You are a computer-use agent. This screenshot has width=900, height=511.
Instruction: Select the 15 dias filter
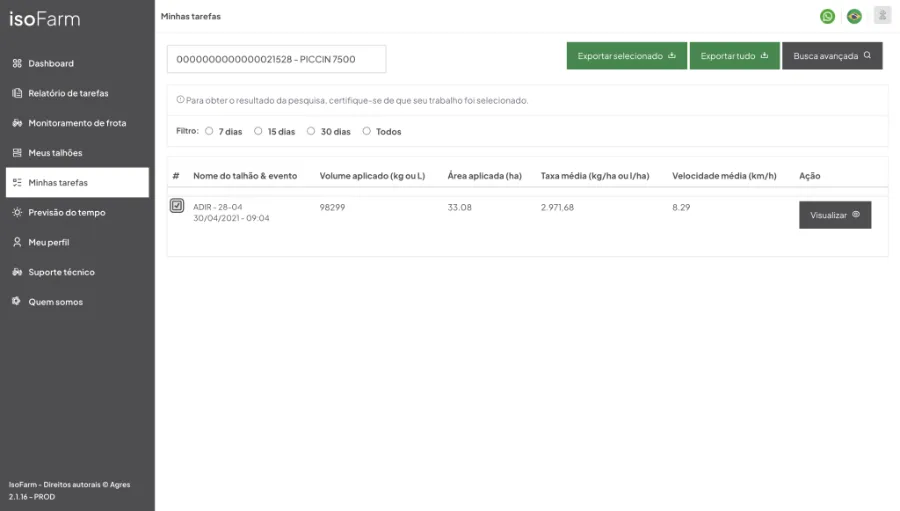click(x=258, y=131)
